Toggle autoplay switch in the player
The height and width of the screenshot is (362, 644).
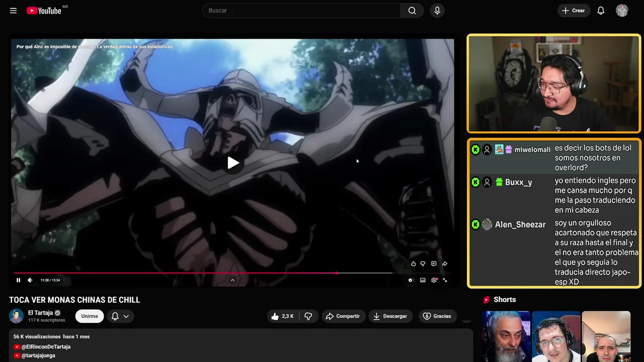411,280
